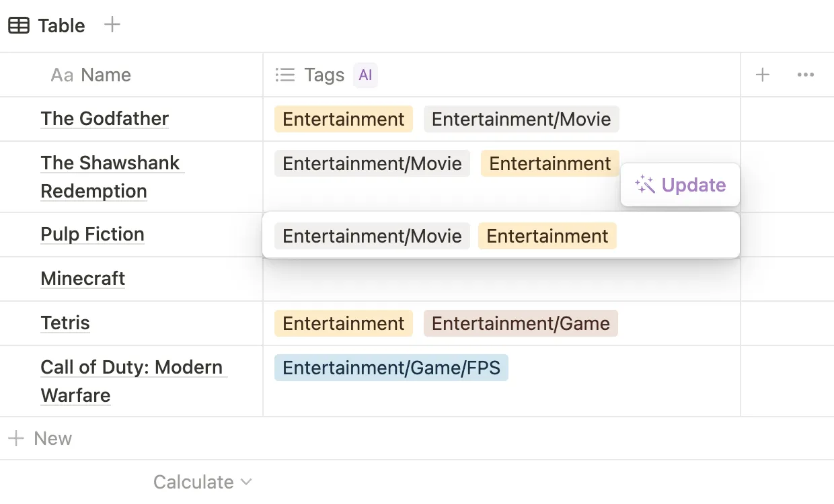Viewport: 834px width, 504px height.
Task: Select the Entertainment/Movie tag on The Godfather
Action: (x=521, y=119)
